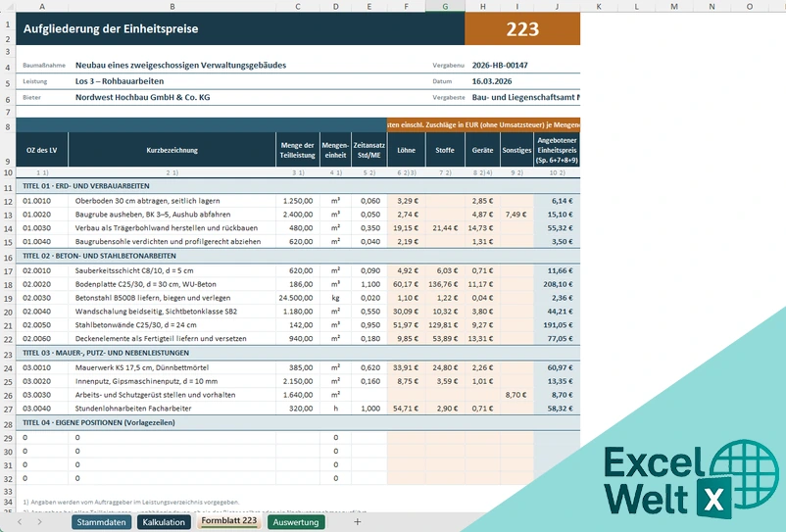The image size is (786, 532).
Task: Select row header 28
Action: pyautogui.click(x=8, y=424)
